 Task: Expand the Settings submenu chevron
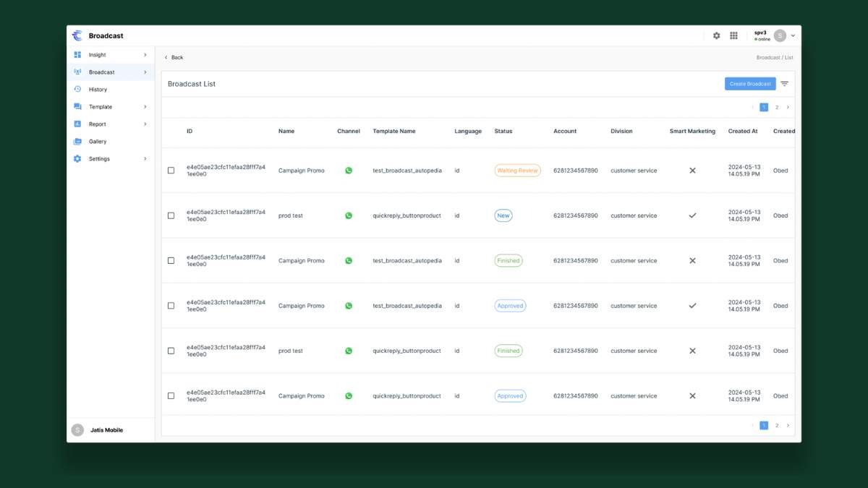145,159
